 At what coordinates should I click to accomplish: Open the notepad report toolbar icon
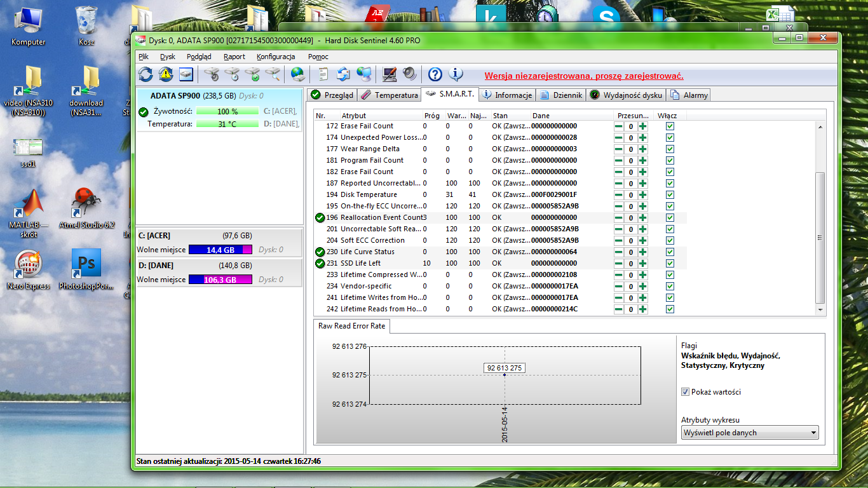coord(323,74)
